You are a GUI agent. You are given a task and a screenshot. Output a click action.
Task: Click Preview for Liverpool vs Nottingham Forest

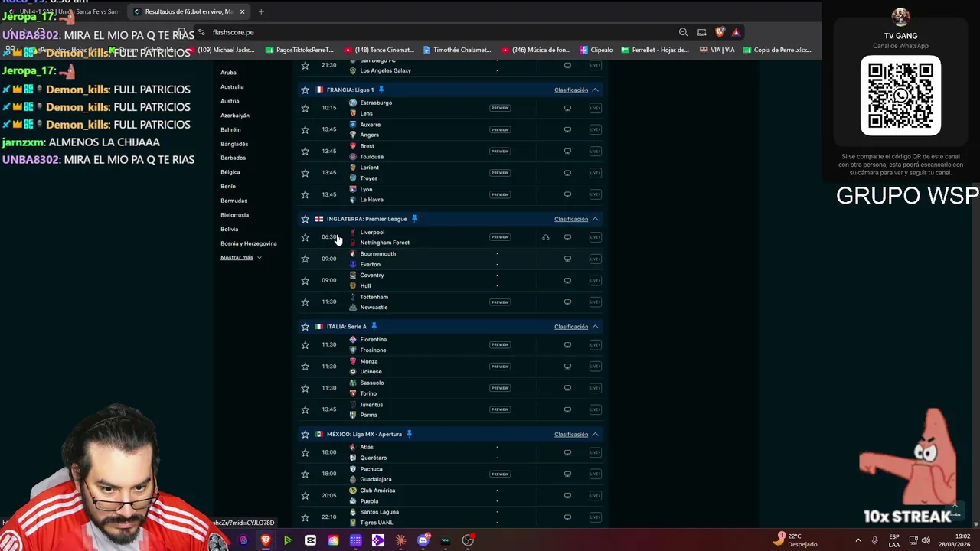[500, 237]
